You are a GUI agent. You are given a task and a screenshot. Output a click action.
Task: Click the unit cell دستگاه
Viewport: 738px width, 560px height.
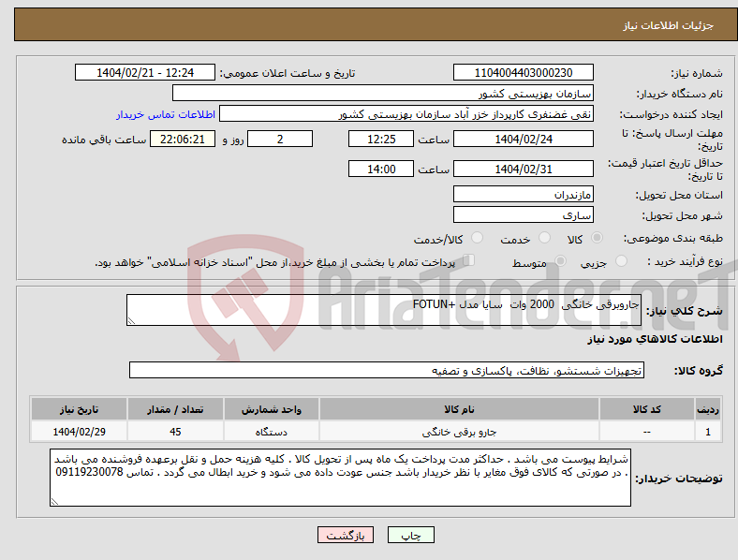(x=271, y=432)
